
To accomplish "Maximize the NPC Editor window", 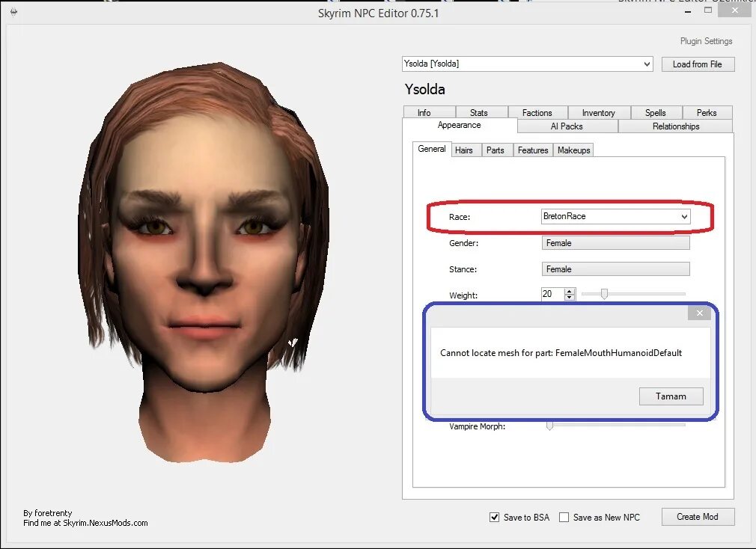I will 708,10.
